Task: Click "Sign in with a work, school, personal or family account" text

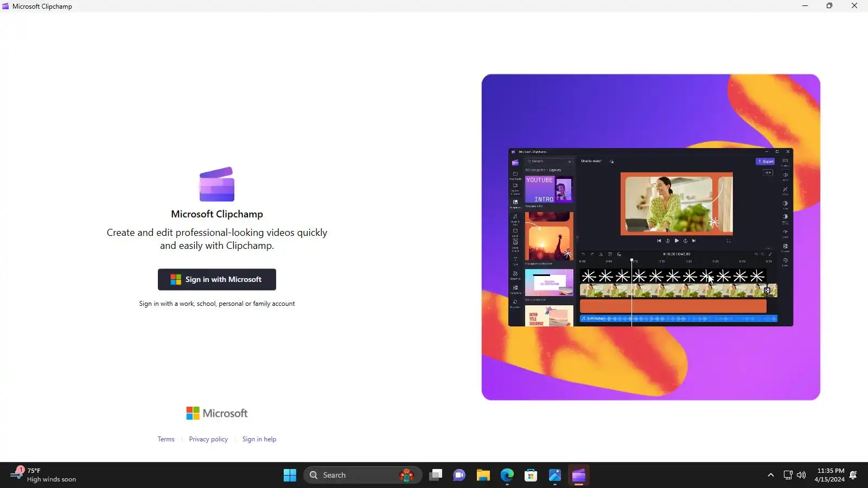Action: coord(217,304)
